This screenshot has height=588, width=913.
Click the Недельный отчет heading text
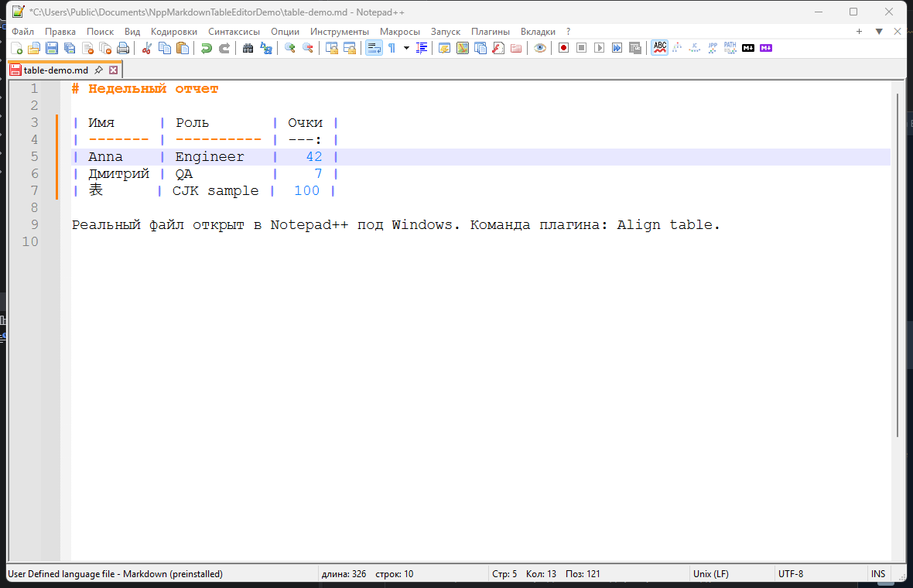tap(153, 88)
